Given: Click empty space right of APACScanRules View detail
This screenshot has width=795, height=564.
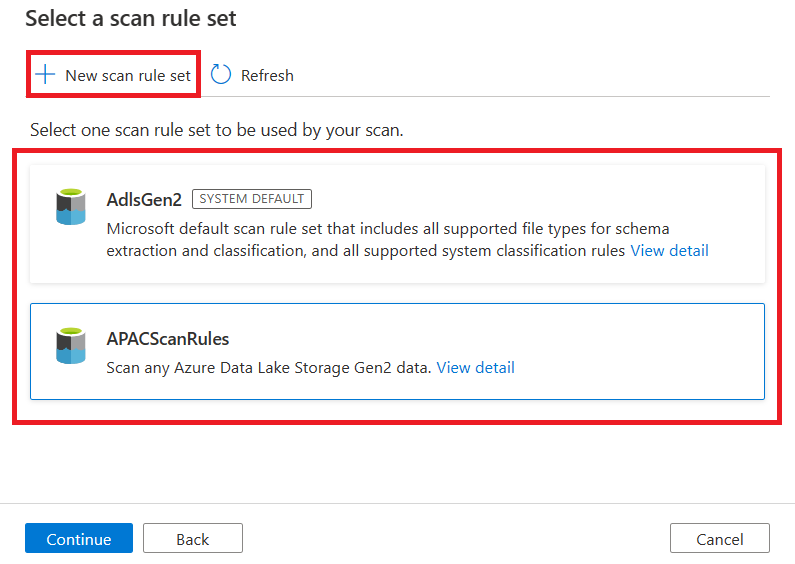Looking at the screenshot, I should pyautogui.click(x=640, y=367).
